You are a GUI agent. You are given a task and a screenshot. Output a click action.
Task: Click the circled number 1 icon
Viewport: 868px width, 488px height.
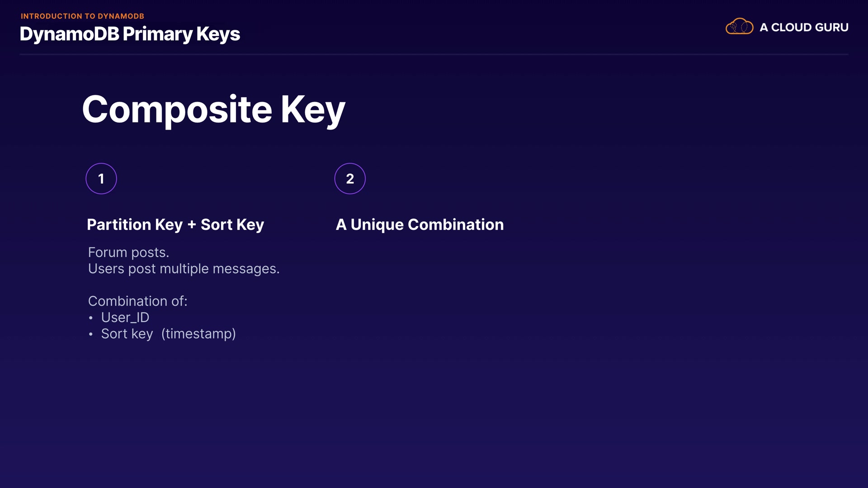101,178
